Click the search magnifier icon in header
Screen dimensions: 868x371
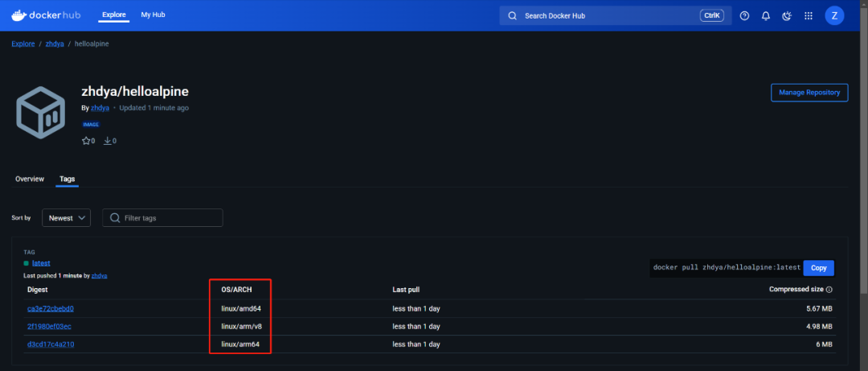coord(513,15)
